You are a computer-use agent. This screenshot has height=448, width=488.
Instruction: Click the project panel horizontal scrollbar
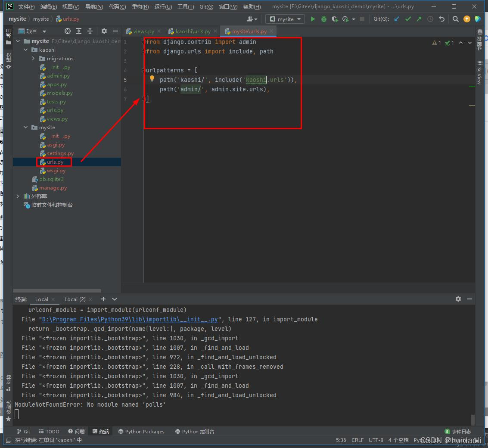click(x=57, y=291)
